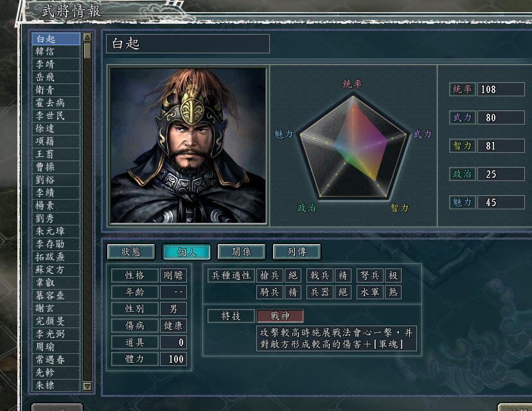
Task: Switch to the 關係 tab
Action: (241, 252)
